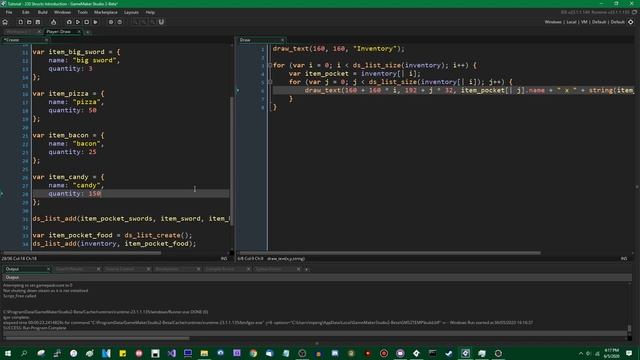
Task: Click VM target label at top right
Action: tap(584, 22)
